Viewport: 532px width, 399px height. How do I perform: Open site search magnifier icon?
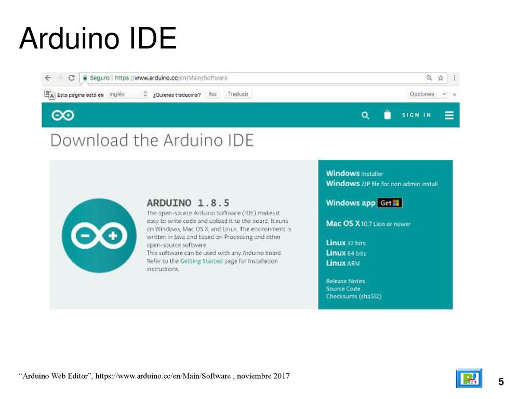365,115
